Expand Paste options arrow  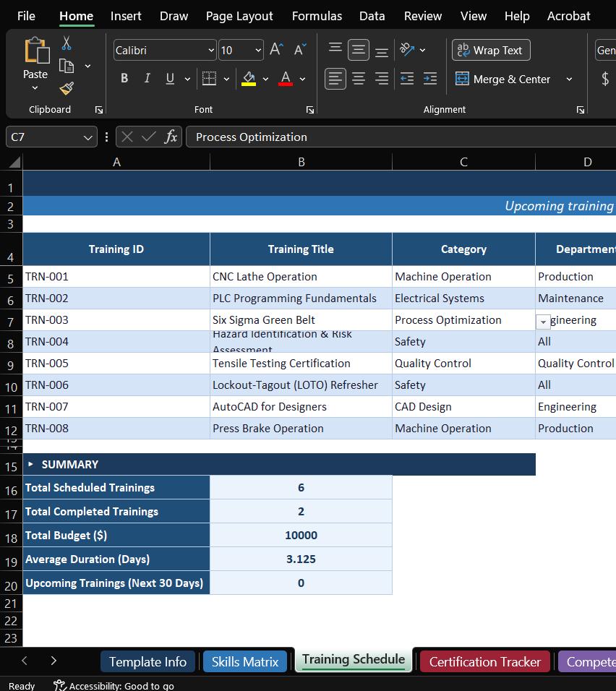[x=35, y=87]
